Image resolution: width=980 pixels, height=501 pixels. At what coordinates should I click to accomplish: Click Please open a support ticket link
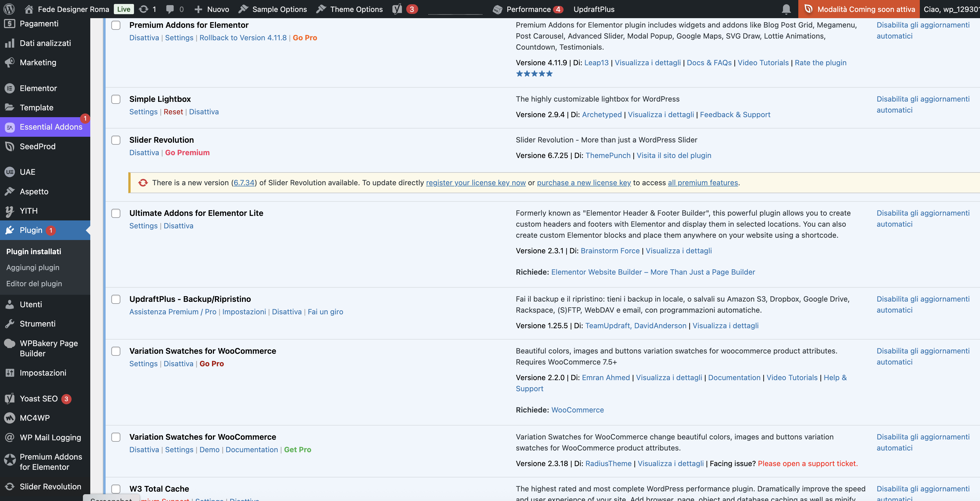click(808, 463)
